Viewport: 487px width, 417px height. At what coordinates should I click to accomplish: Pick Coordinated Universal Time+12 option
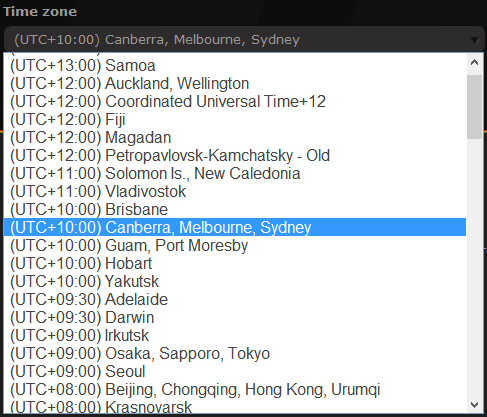click(235, 101)
